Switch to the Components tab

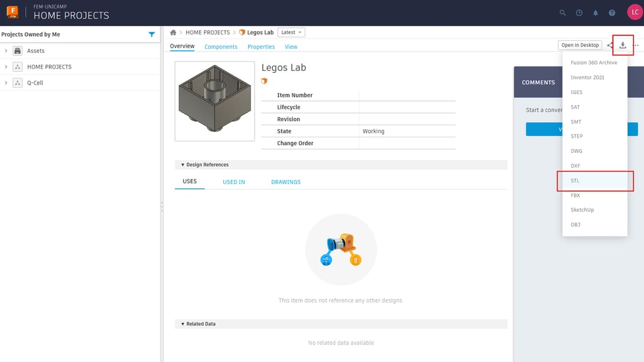pos(221,47)
